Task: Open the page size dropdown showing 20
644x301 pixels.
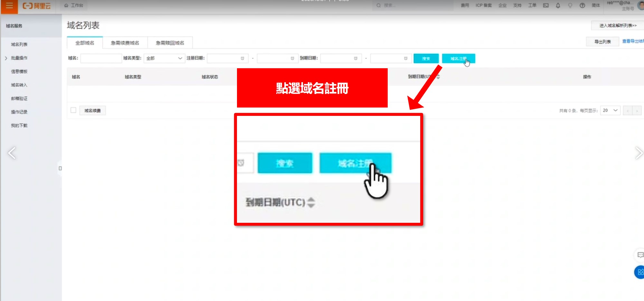Action: click(x=610, y=110)
